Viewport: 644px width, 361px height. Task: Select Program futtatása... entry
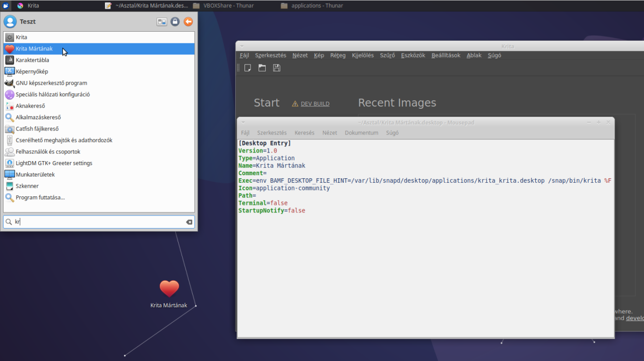point(99,197)
